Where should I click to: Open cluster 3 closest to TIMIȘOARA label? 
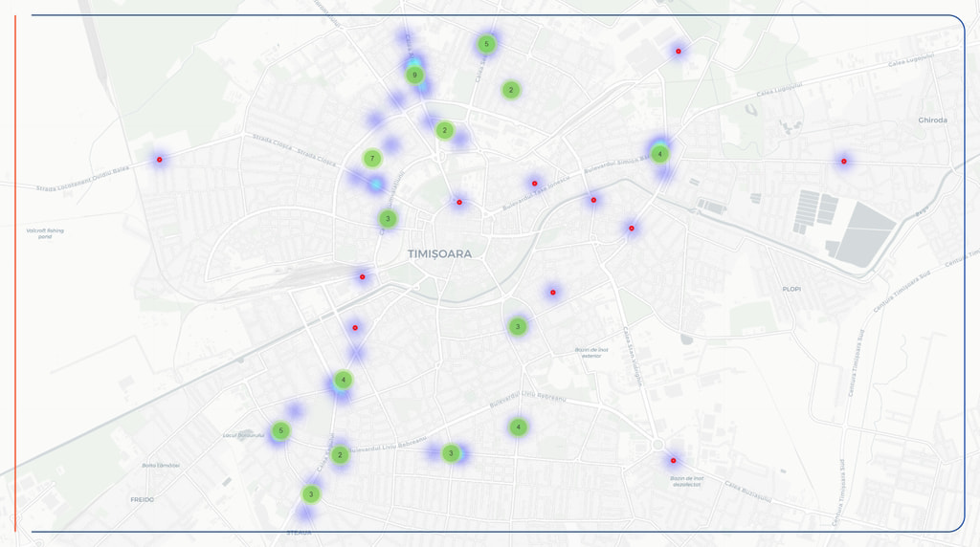coord(388,219)
